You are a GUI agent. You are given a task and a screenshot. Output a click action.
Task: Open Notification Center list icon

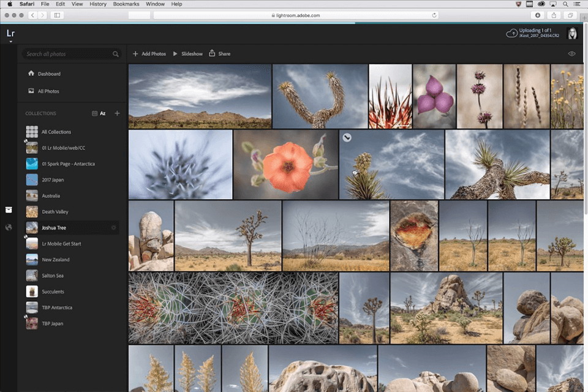[x=577, y=4]
